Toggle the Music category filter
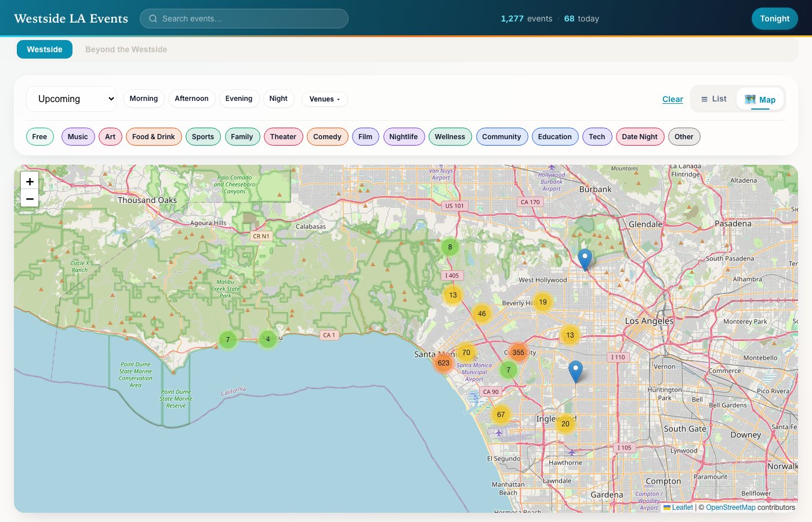812x522 pixels. 78,137
